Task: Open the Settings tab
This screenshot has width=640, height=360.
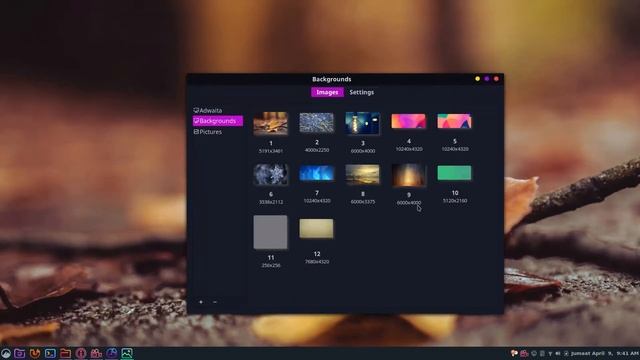Action: click(x=362, y=92)
